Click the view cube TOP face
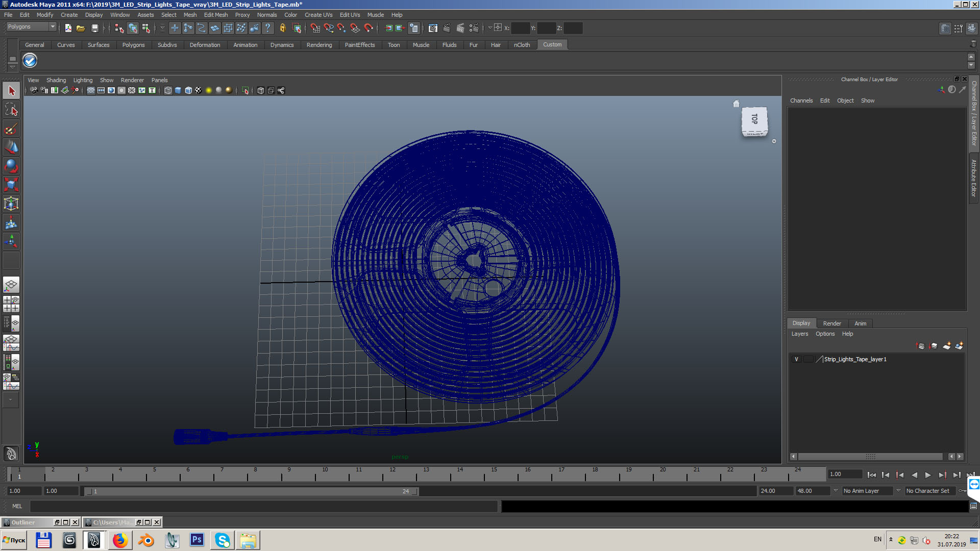The height and width of the screenshot is (551, 980). [754, 119]
